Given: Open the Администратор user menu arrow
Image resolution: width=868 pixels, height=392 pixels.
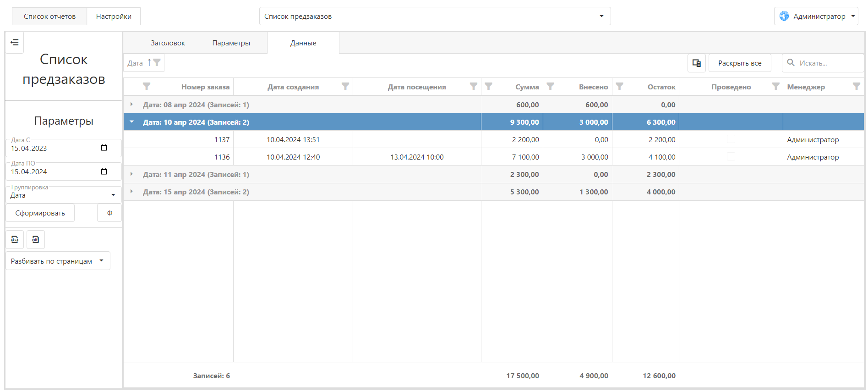Looking at the screenshot, I should (853, 16).
